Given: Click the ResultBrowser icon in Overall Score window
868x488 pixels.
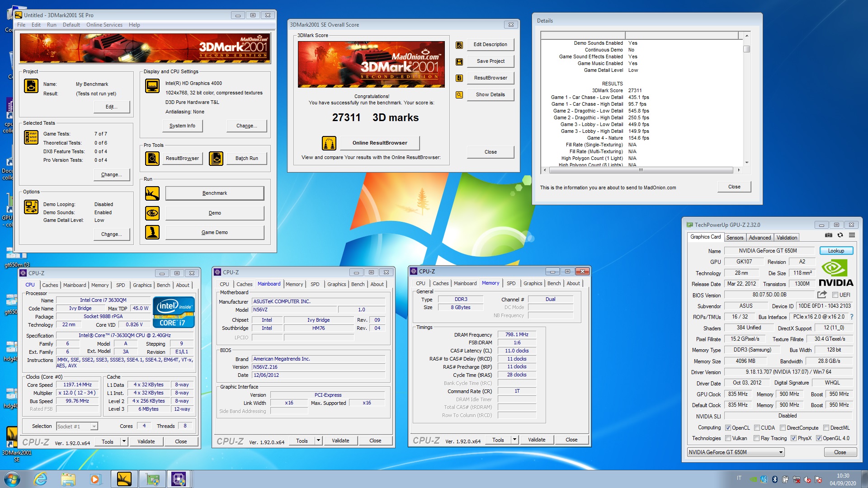Looking at the screenshot, I should pyautogui.click(x=459, y=78).
